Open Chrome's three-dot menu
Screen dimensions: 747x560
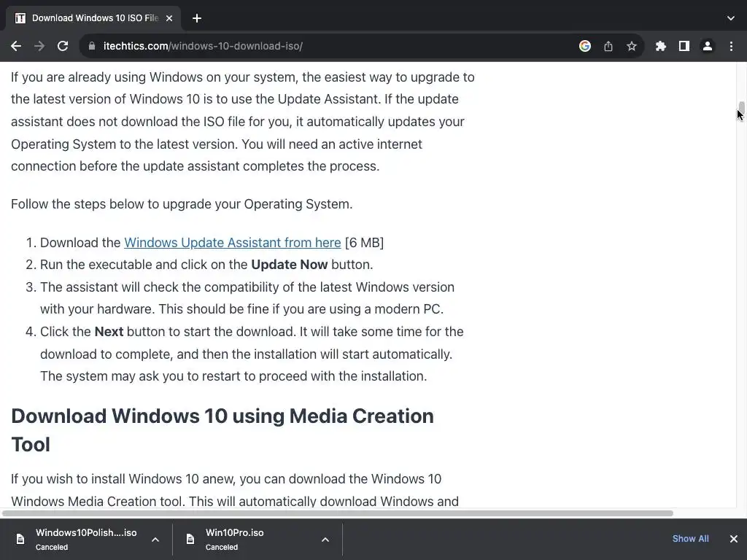tap(731, 46)
